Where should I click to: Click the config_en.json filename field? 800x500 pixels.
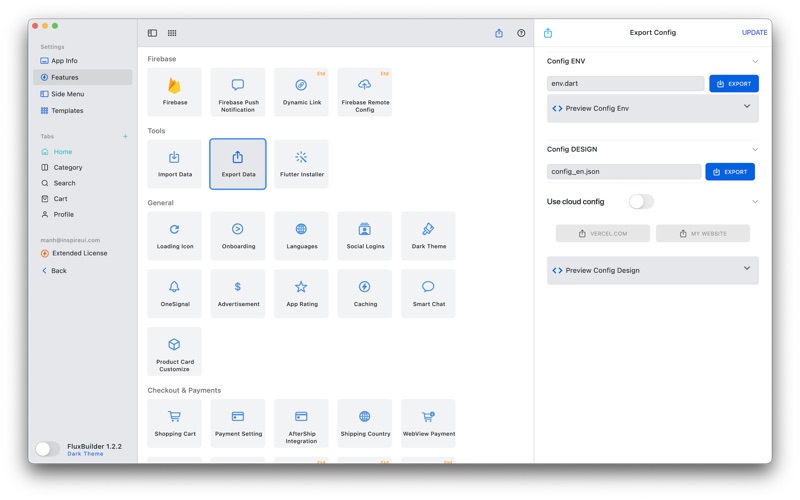(623, 172)
